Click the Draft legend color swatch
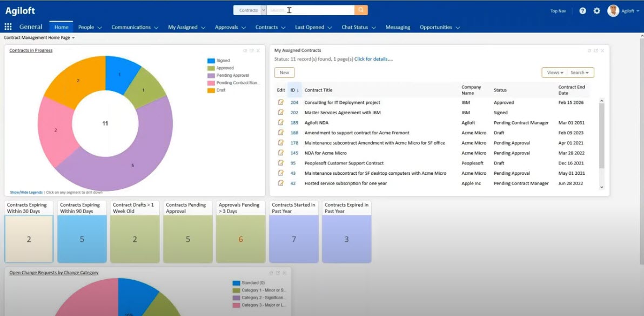644x316 pixels. 211,90
